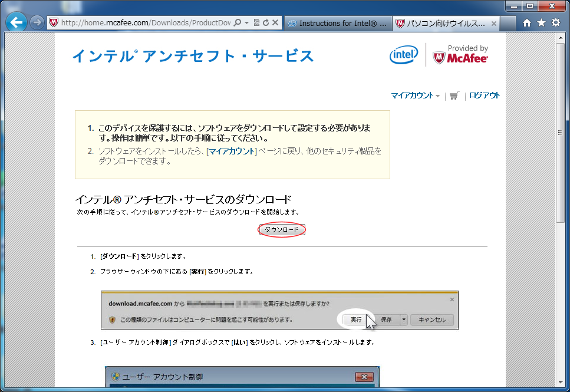Click the ユーザー アカウント制御 dialog image
The width and height of the screenshot is (570, 392).
tap(242, 377)
